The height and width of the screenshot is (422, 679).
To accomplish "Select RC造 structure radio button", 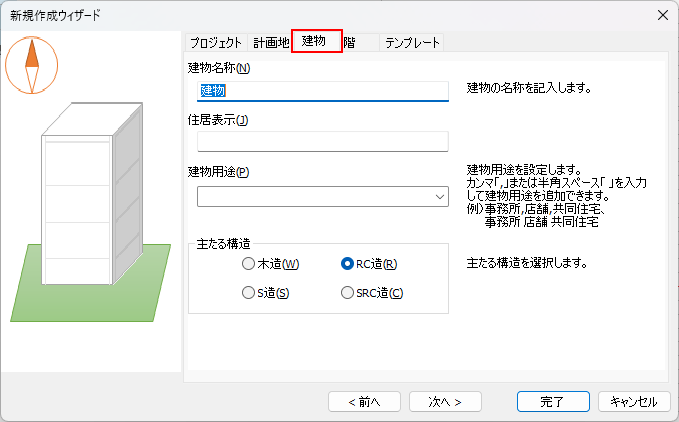I will pyautogui.click(x=348, y=264).
